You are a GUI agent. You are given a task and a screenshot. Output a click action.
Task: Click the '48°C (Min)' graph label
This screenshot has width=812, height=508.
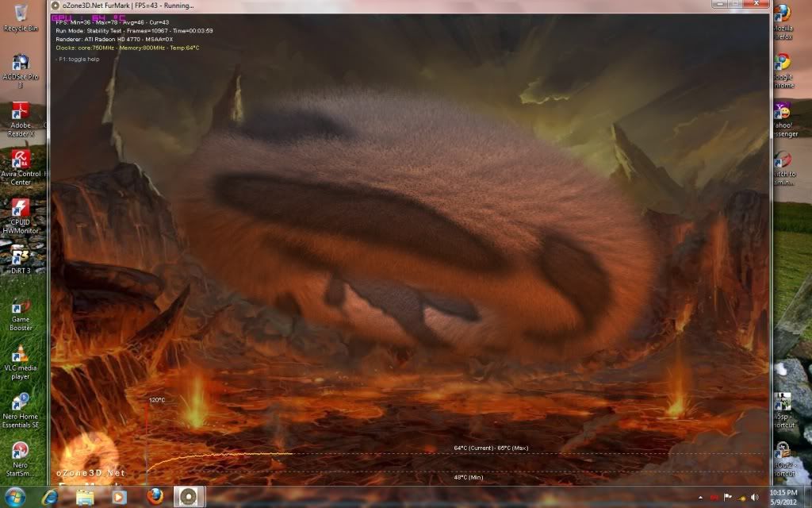click(468, 477)
